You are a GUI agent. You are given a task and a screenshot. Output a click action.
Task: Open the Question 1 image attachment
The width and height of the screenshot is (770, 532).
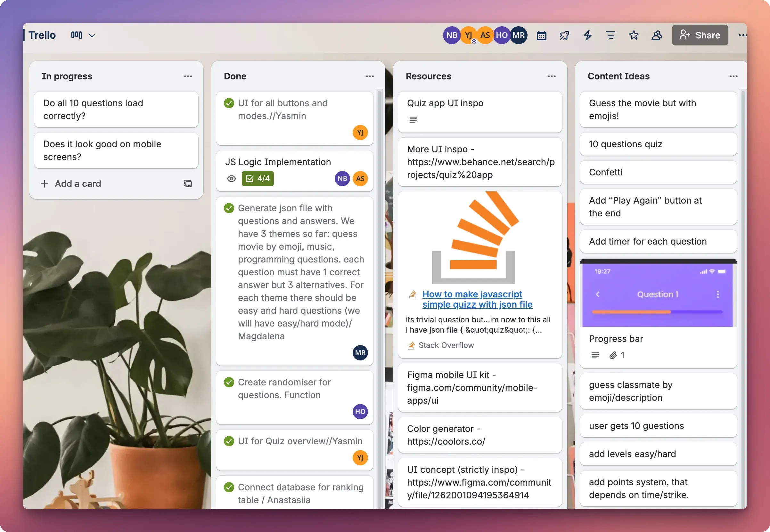coord(658,293)
